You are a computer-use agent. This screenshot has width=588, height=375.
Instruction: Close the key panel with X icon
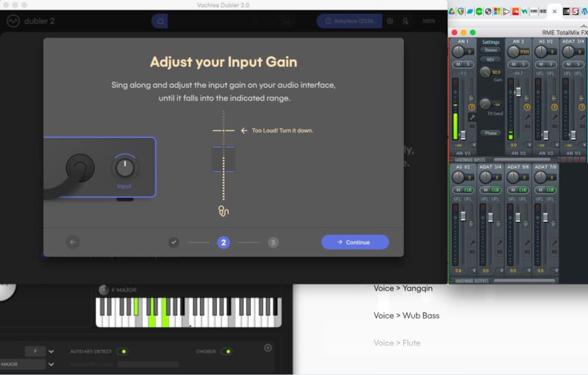click(x=268, y=348)
